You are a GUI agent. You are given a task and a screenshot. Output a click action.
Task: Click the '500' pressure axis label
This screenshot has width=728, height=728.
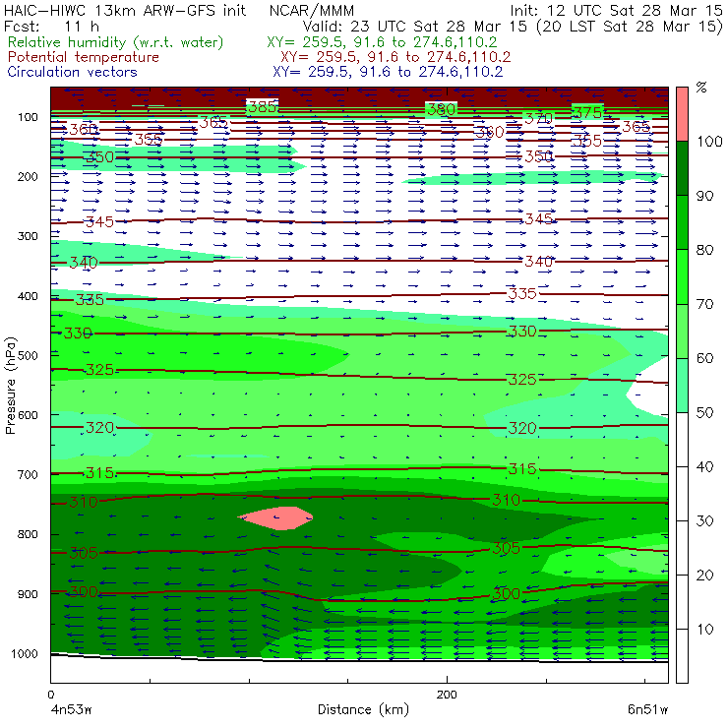point(28,356)
